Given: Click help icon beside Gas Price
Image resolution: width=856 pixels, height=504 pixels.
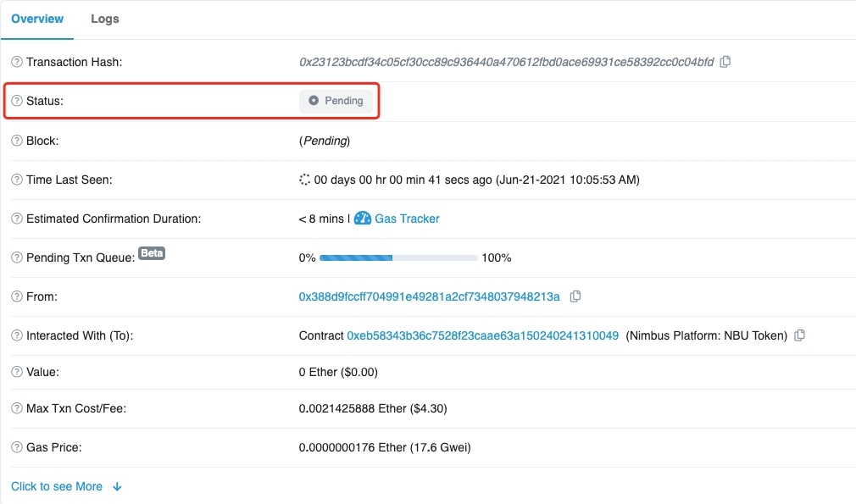Looking at the screenshot, I should [x=17, y=447].
